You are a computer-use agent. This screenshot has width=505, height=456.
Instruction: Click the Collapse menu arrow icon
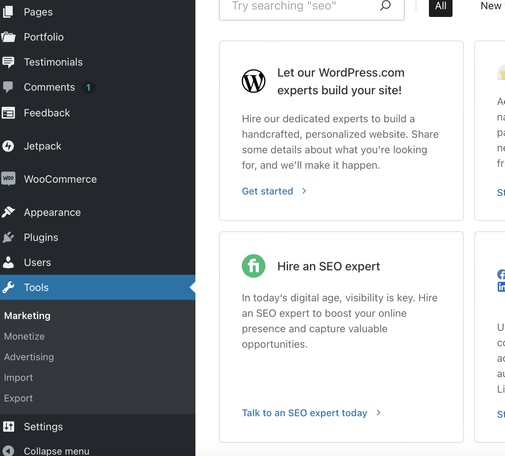(x=8, y=451)
